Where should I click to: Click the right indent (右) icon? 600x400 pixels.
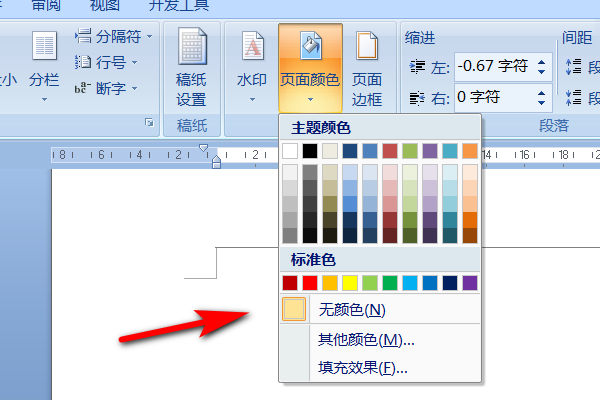417,98
